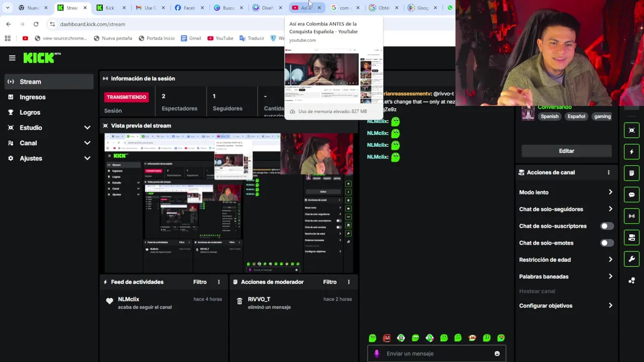Click the Español tag chip
This screenshot has height=362, width=644.
click(576, 116)
